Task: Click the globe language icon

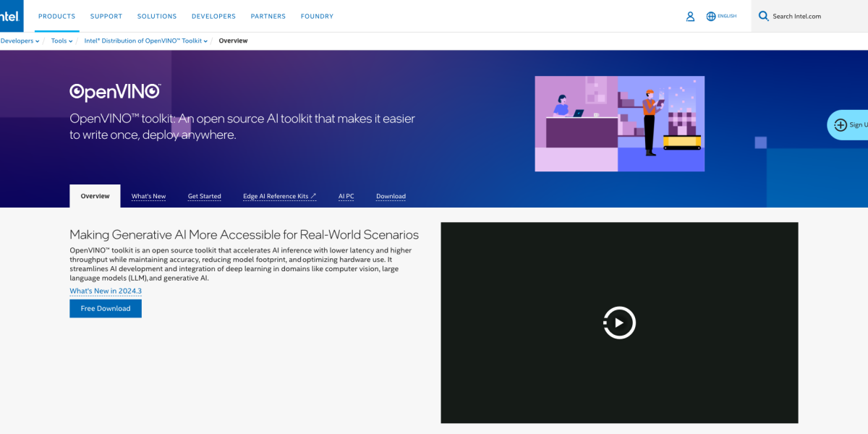Action: coord(711,16)
